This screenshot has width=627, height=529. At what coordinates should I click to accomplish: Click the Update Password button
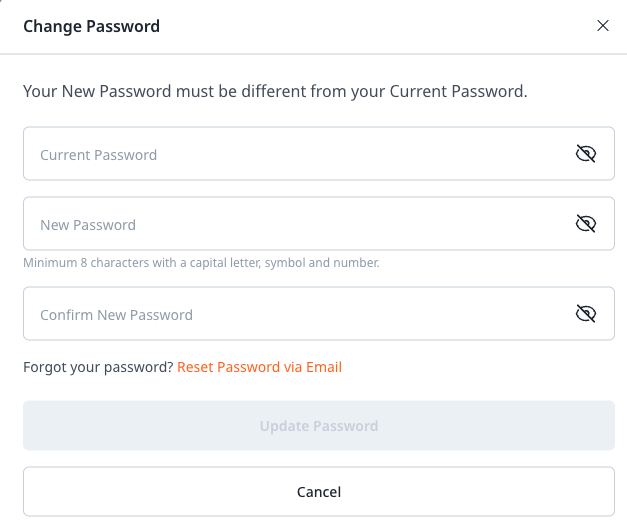(x=319, y=425)
